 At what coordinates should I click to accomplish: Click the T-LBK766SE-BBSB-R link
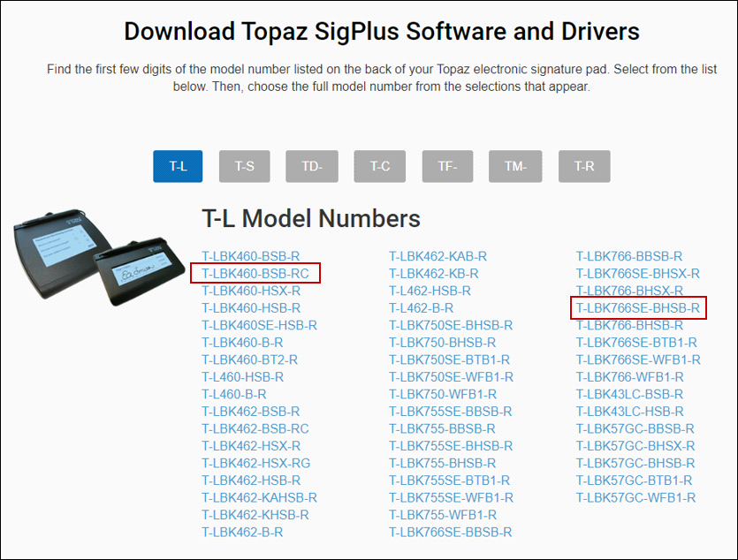pyautogui.click(x=451, y=533)
